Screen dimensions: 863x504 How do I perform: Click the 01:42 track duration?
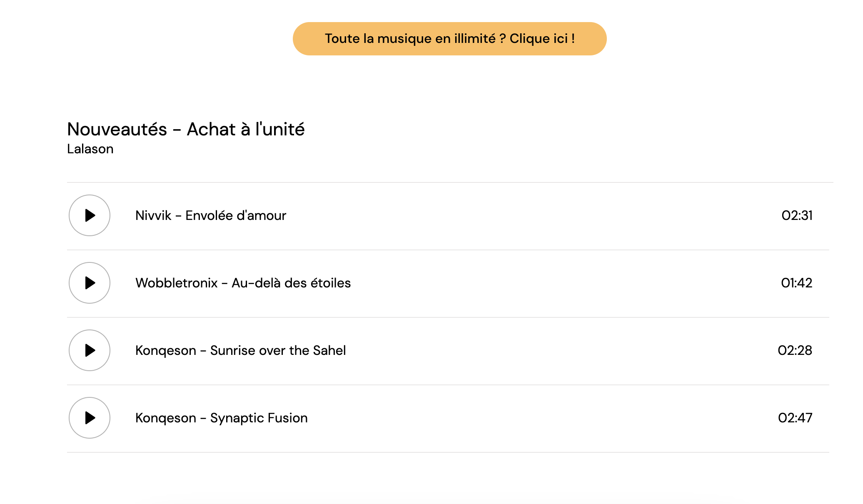click(796, 283)
